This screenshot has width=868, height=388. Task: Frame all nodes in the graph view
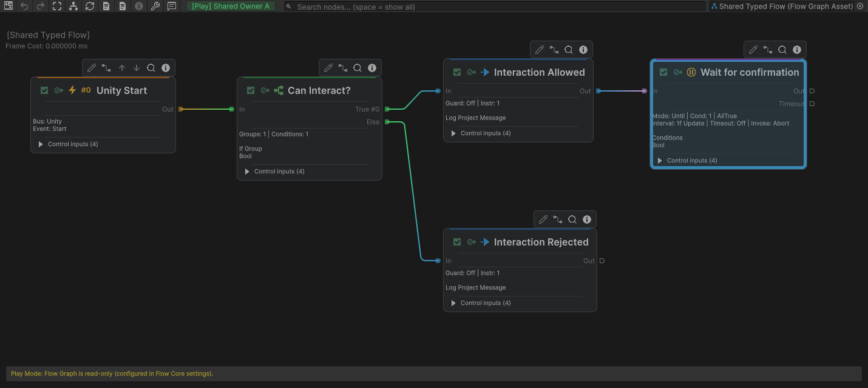[x=57, y=6]
